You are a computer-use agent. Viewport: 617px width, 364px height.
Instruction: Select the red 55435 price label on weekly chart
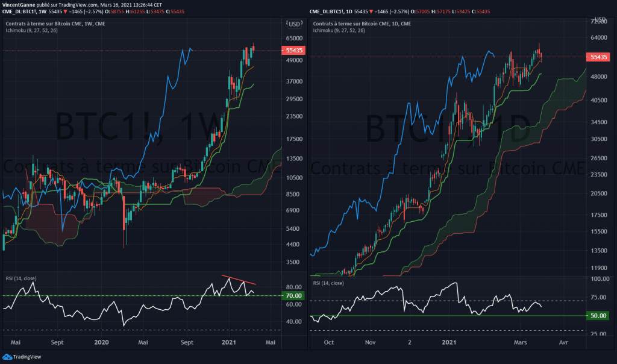point(295,51)
